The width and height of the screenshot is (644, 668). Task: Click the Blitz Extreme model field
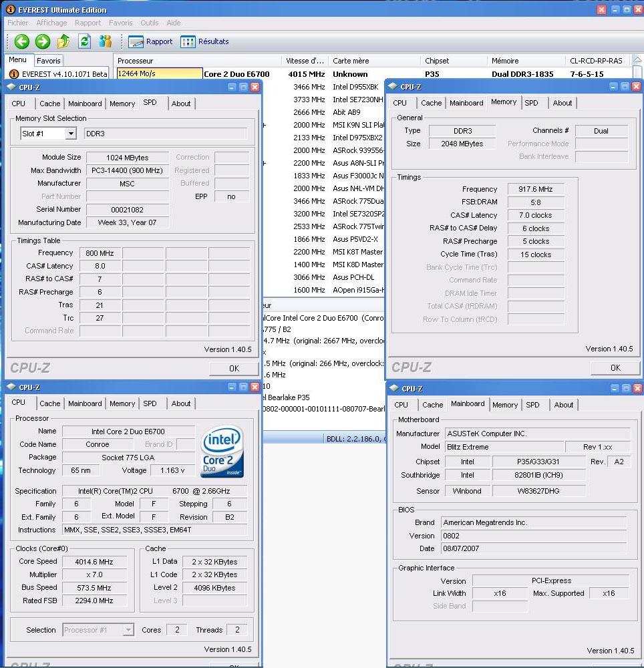pyautogui.click(x=504, y=447)
